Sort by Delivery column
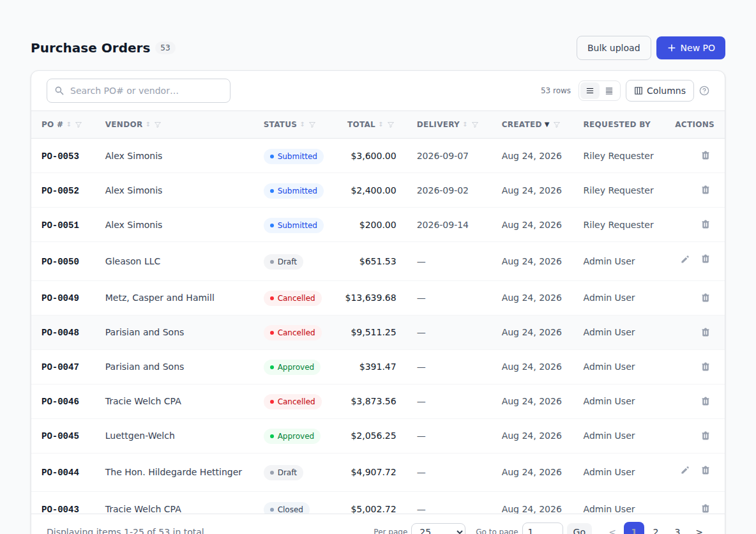This screenshot has width=756, height=534. tap(465, 125)
